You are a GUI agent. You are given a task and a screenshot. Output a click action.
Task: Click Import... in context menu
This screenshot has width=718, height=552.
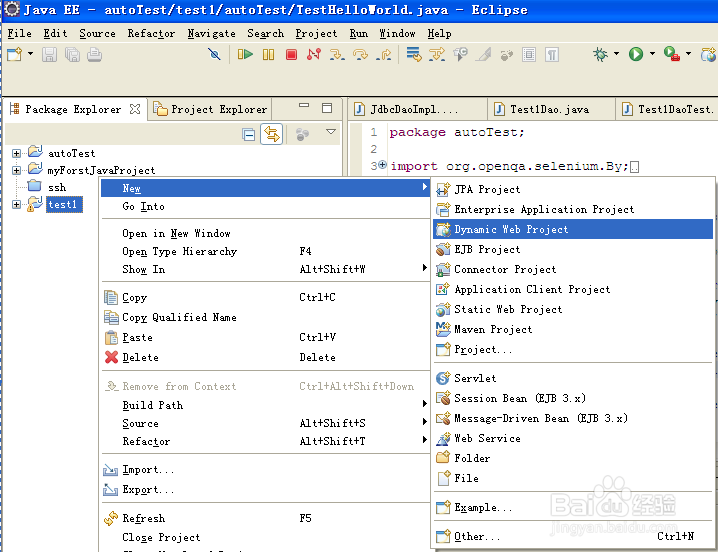[x=265, y=470]
